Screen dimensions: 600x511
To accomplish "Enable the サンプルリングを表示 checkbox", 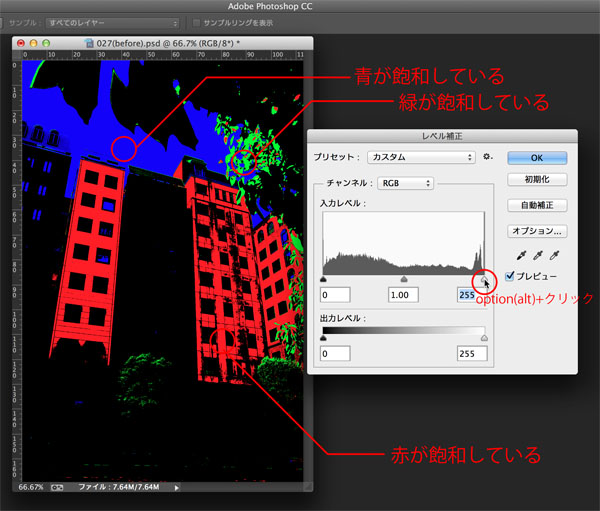I will point(197,22).
